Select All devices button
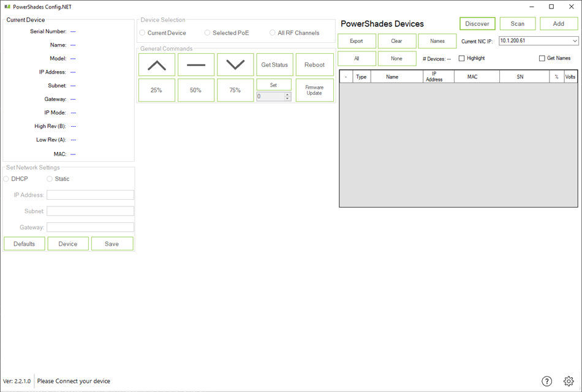 [x=357, y=59]
